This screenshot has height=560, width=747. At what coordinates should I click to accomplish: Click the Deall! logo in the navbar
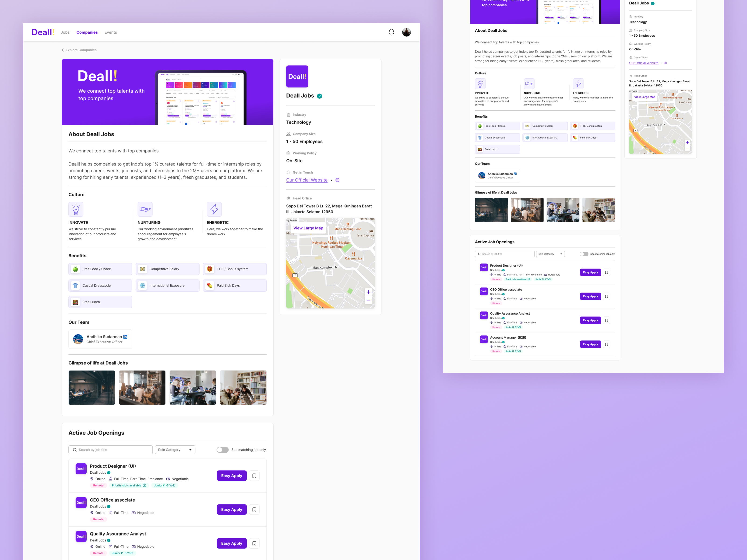pyautogui.click(x=43, y=32)
